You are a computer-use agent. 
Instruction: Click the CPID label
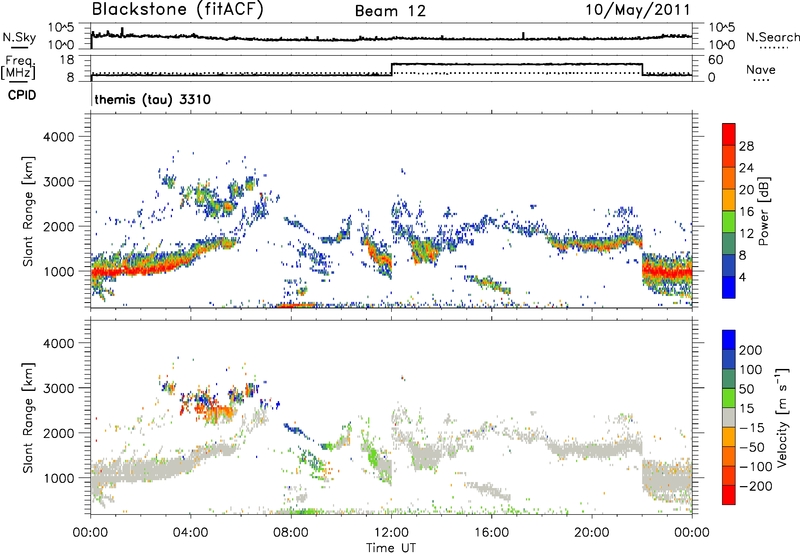coord(22,95)
